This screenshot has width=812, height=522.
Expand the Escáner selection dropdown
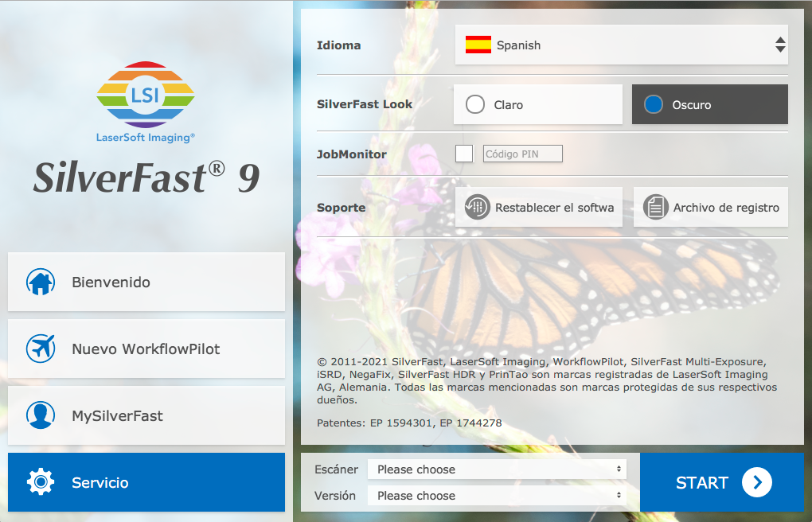pyautogui.click(x=497, y=469)
